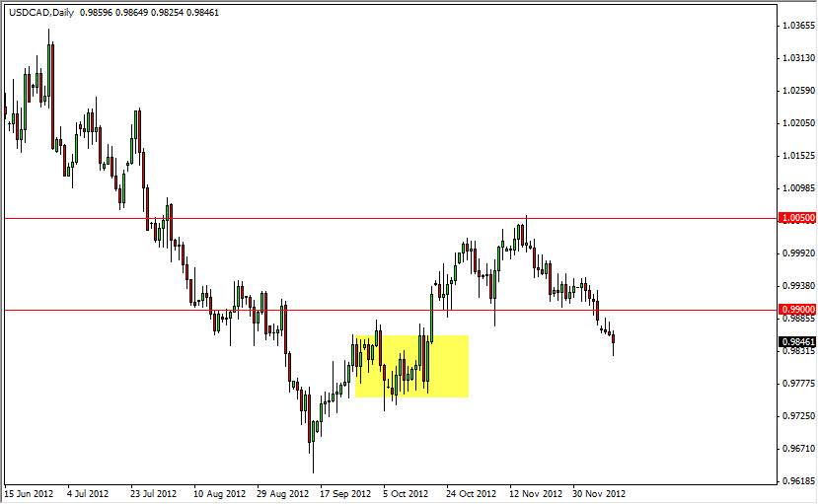Viewport: 818px width, 504px height.
Task: Click the 1.03130 price scale value
Action: pyautogui.click(x=798, y=58)
